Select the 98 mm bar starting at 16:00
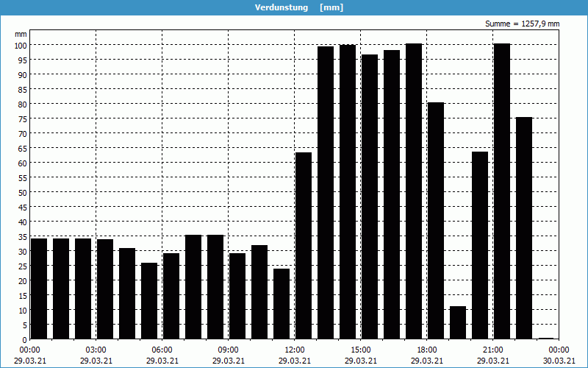Viewport: 588px width, 368px height. [x=392, y=194]
